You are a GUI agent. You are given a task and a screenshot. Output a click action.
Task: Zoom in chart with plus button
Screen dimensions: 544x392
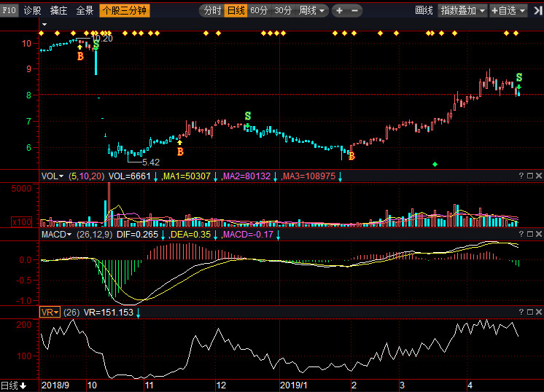pyautogui.click(x=339, y=11)
